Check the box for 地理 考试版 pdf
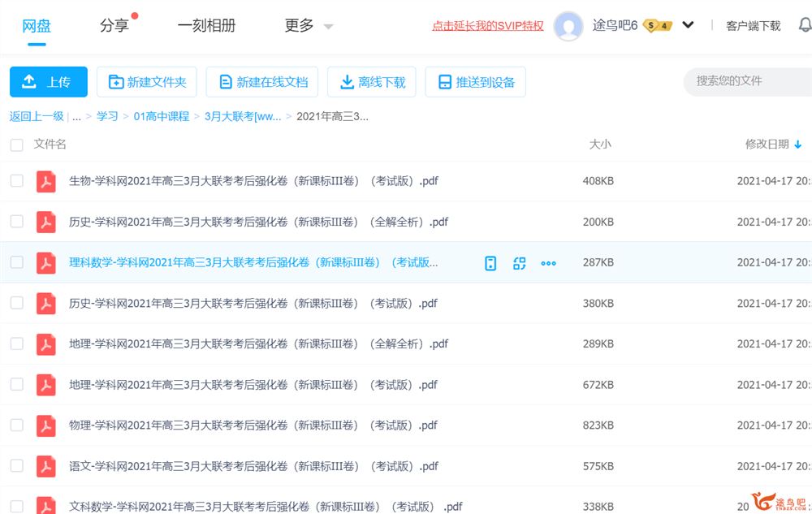Screen dimensions: 812x514 (x=16, y=384)
